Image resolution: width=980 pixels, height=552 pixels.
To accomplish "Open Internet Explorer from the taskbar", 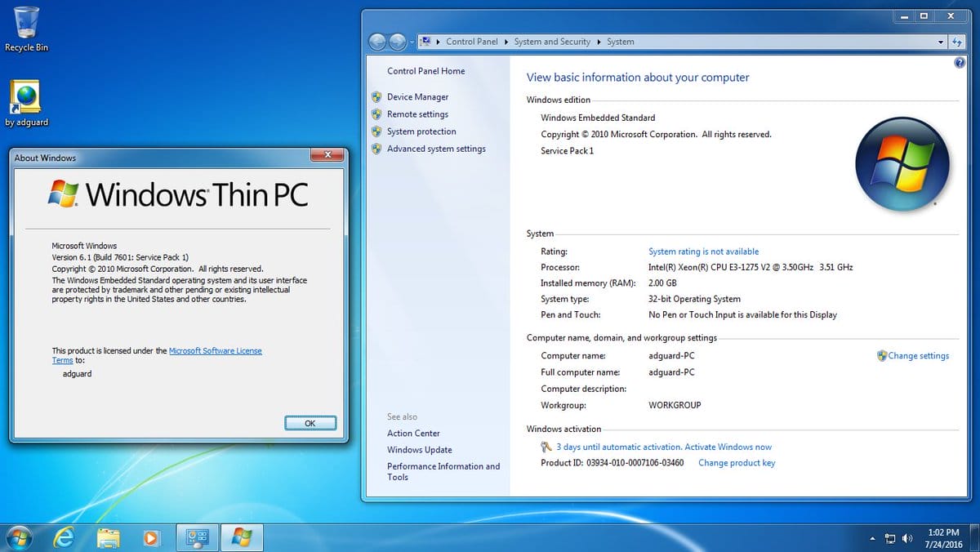I will click(x=64, y=537).
